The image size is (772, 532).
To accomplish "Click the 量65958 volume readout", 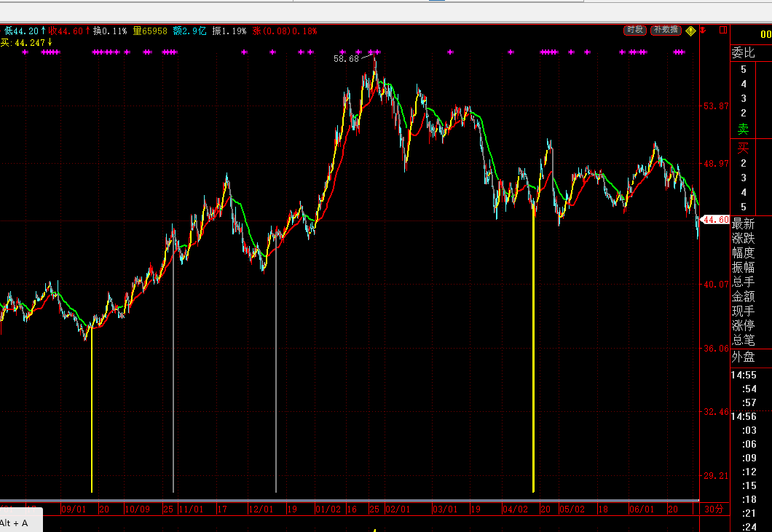I will 150,31.
